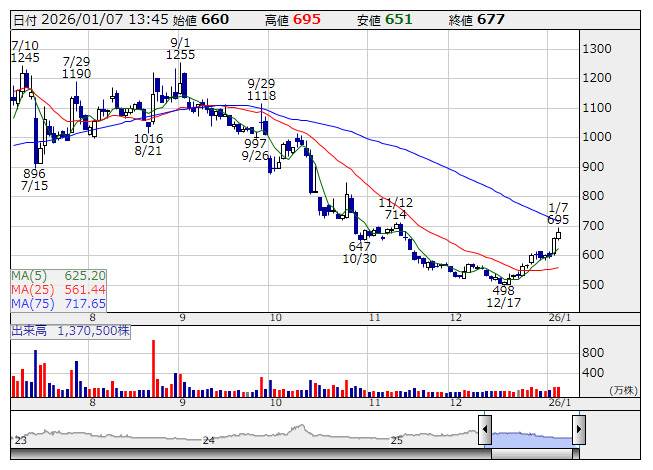Click the 9/1 1255 peak annotation
This screenshot has height=470, width=653.
[x=180, y=49]
